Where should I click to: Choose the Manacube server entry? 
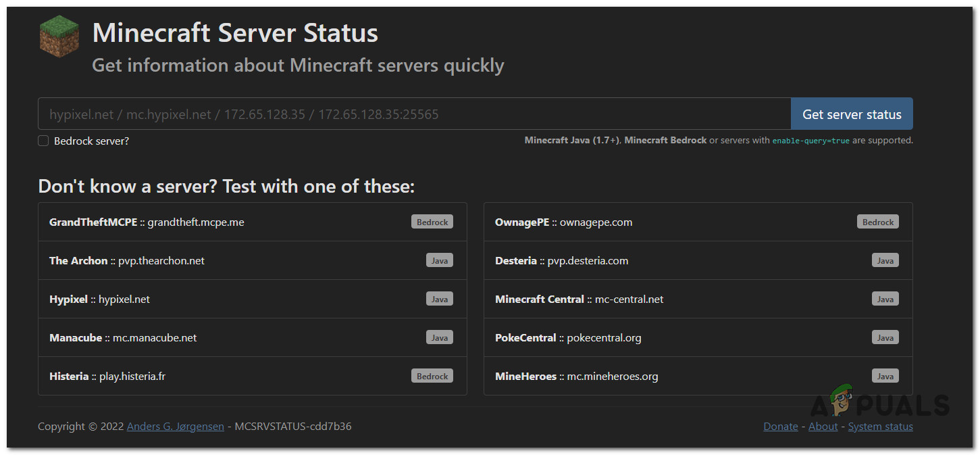(253, 337)
